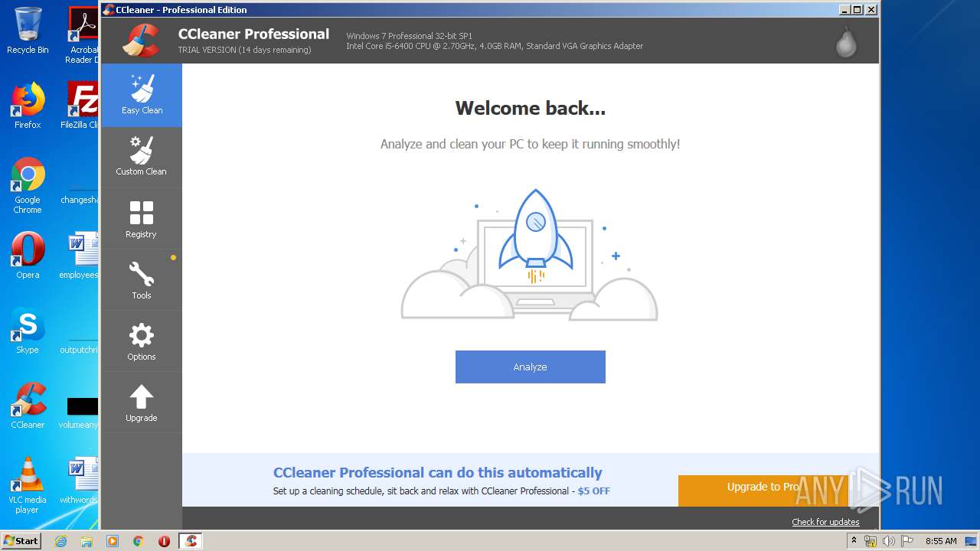Open FileZilla Client desktop shortcut

point(81,106)
